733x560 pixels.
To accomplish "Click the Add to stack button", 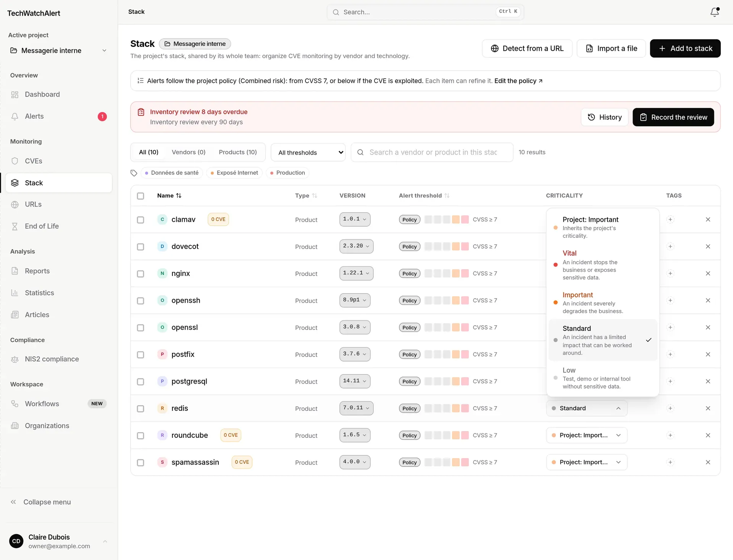I will pyautogui.click(x=685, y=48).
